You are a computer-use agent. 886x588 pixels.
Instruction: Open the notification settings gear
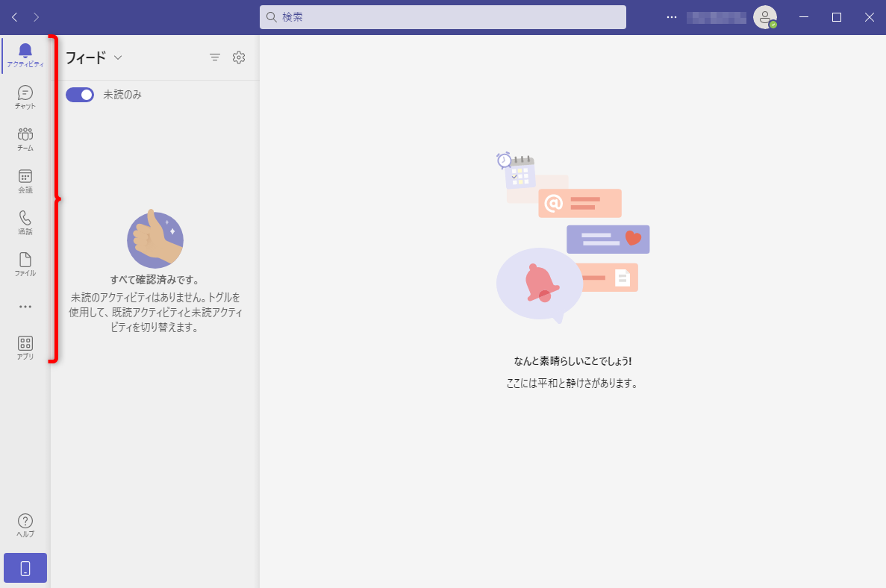click(x=239, y=57)
